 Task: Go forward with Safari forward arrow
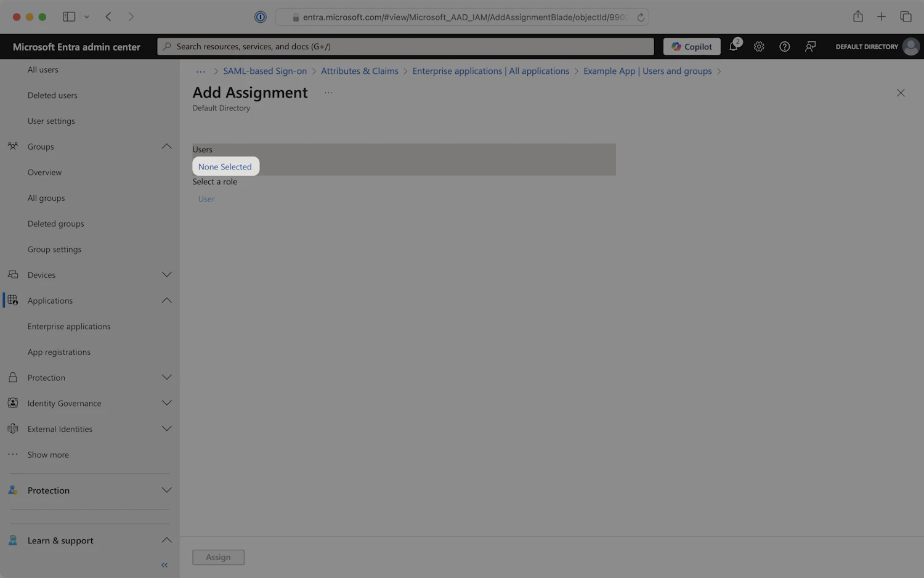pyautogui.click(x=131, y=17)
